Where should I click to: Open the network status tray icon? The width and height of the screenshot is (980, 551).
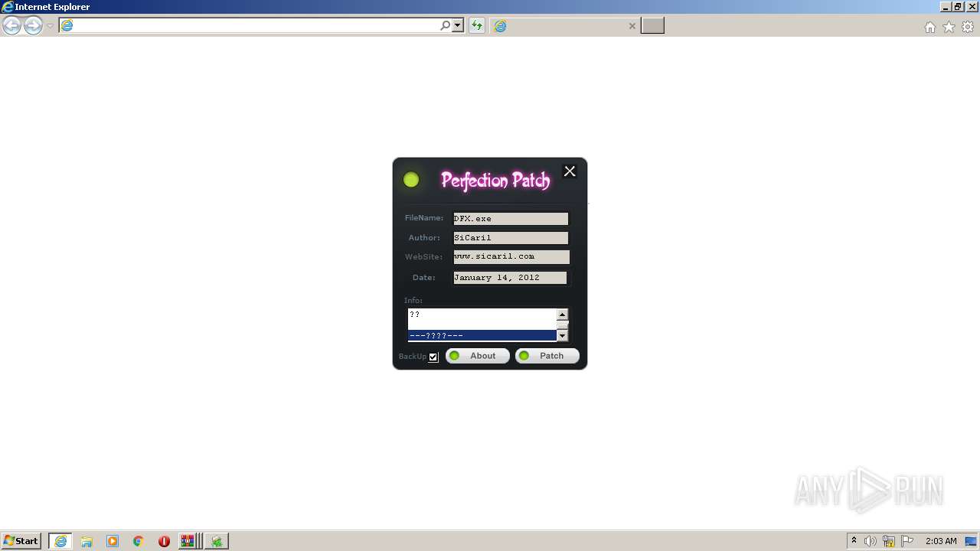tap(889, 541)
